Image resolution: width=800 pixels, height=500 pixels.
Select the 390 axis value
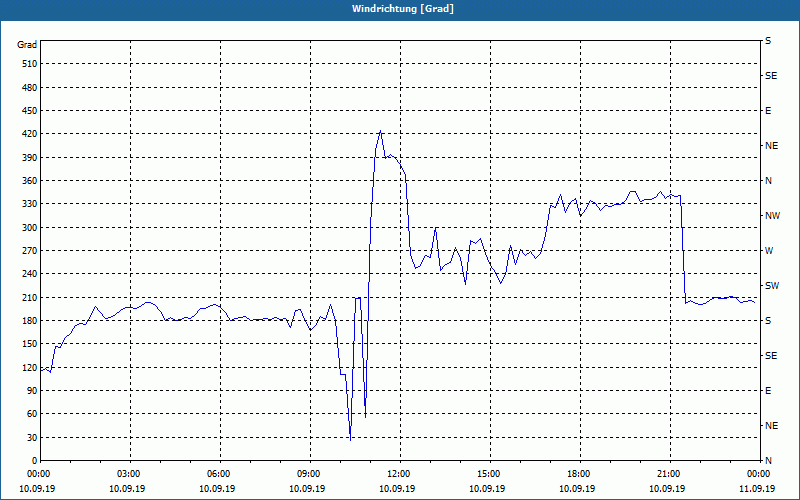pyautogui.click(x=30, y=158)
